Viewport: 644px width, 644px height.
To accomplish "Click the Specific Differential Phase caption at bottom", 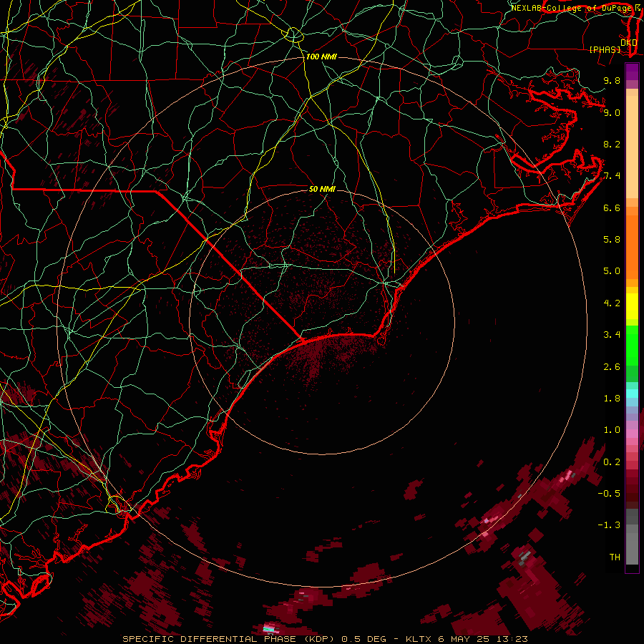I will coord(325,639).
